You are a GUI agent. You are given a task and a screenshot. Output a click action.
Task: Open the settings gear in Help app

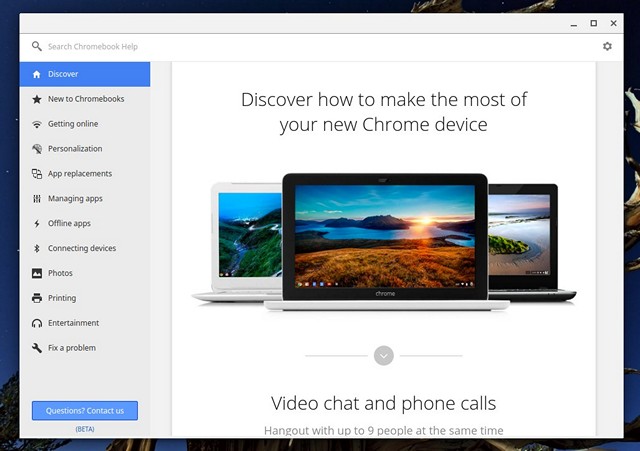click(x=607, y=46)
